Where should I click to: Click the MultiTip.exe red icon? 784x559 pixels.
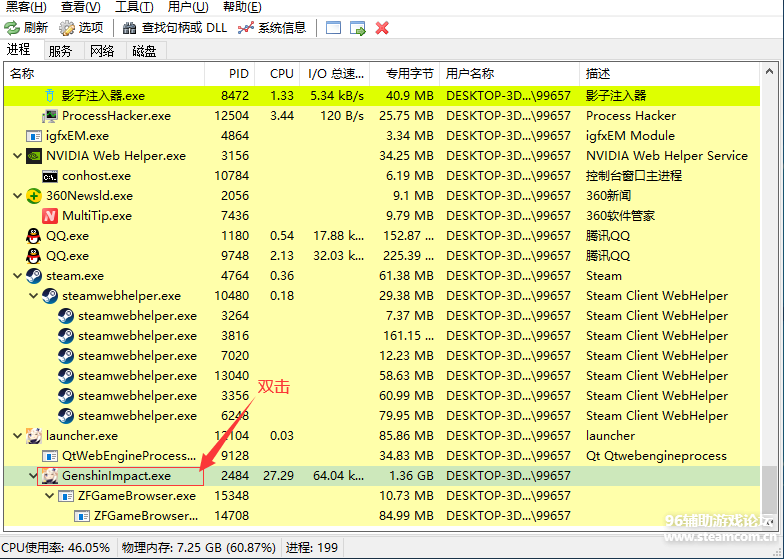coord(50,216)
